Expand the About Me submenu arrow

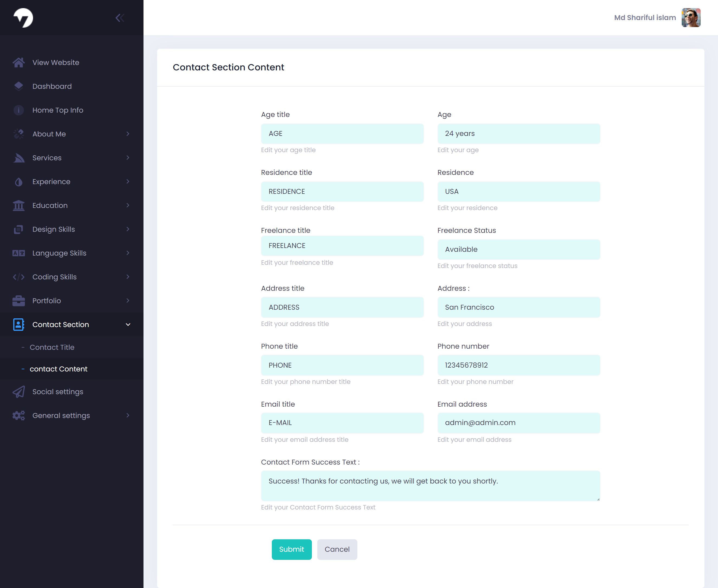coord(128,134)
